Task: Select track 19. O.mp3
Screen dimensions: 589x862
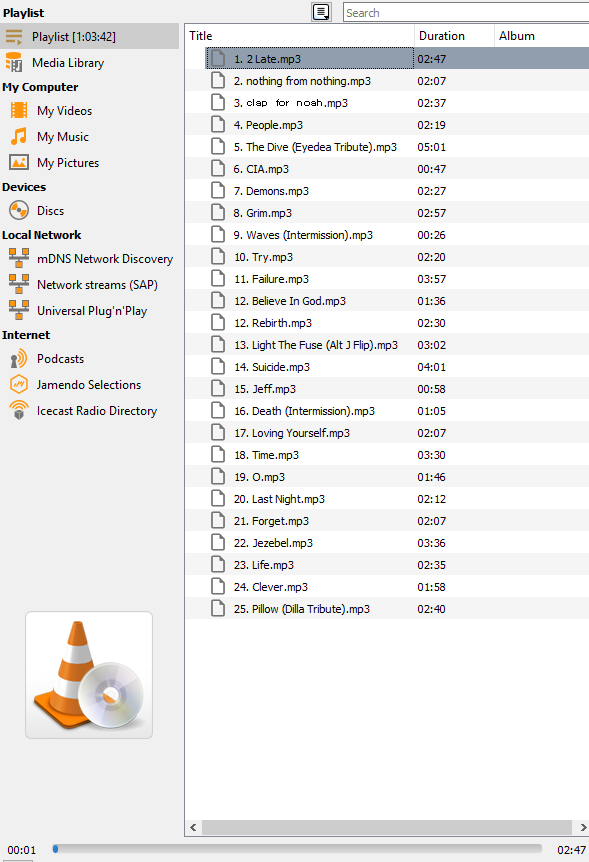Action: pyautogui.click(x=387, y=477)
